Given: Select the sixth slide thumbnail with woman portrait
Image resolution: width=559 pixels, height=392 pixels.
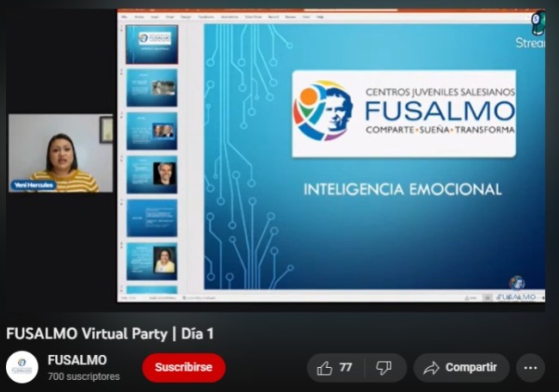Looking at the screenshot, I should [x=152, y=261].
